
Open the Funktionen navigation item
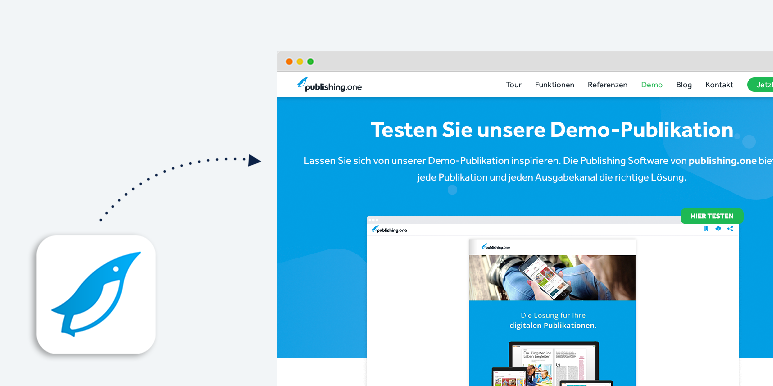[555, 85]
